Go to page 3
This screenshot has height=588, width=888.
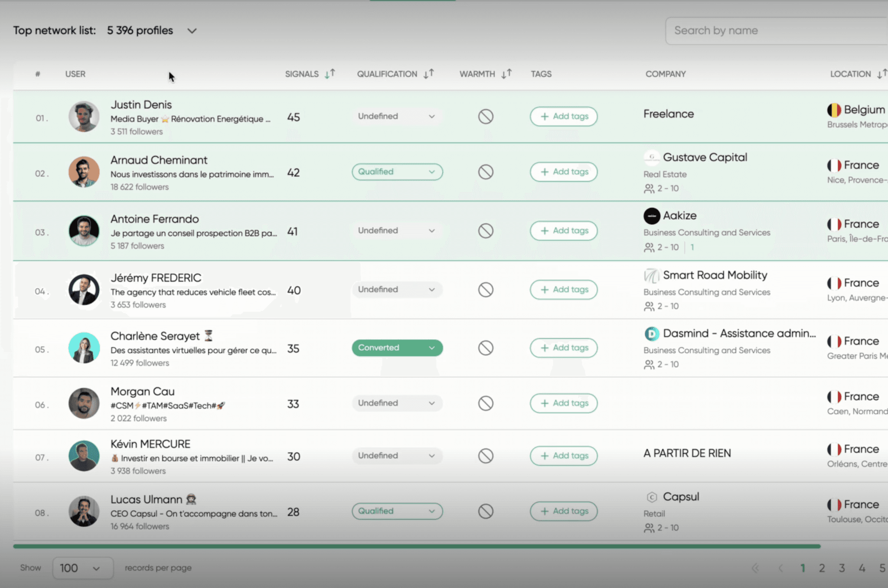[x=842, y=568]
